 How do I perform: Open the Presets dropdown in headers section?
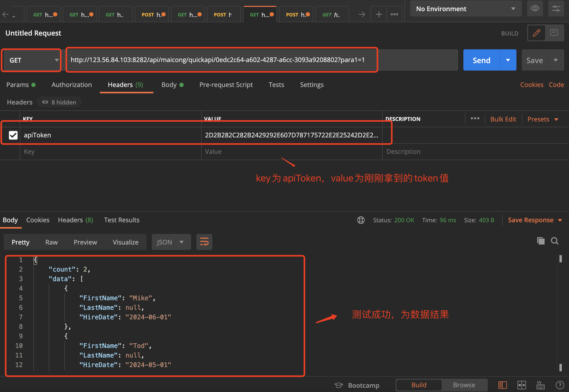point(542,119)
